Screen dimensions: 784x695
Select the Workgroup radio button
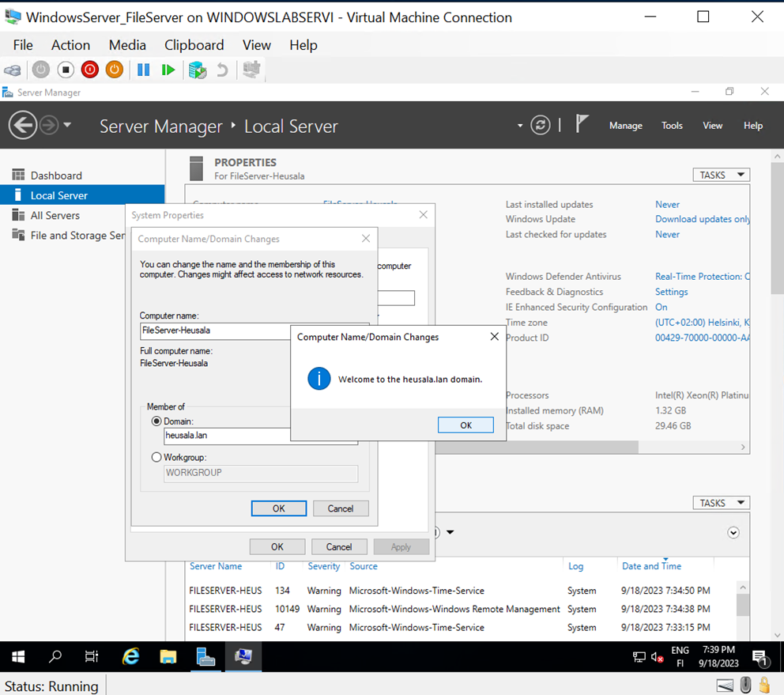click(156, 457)
